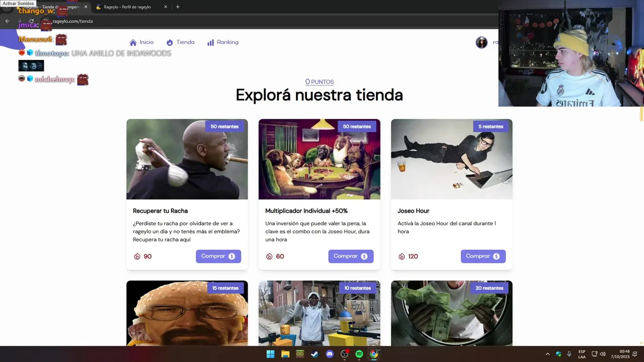Open the cash money product image
This screenshot has width=644, height=362.
click(x=452, y=313)
